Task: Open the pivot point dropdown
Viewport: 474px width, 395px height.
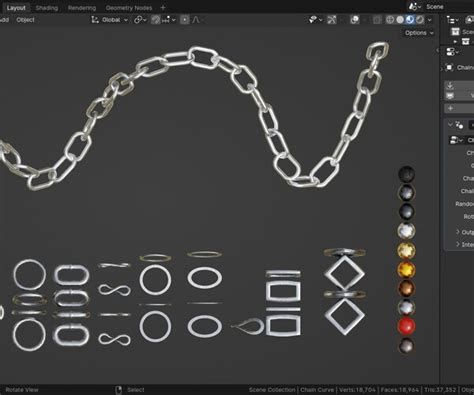Action: tap(140, 20)
